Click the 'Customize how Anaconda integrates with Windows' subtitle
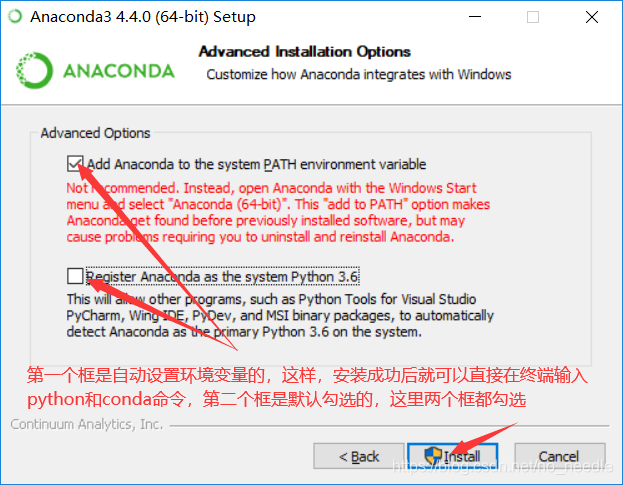 pos(359,75)
